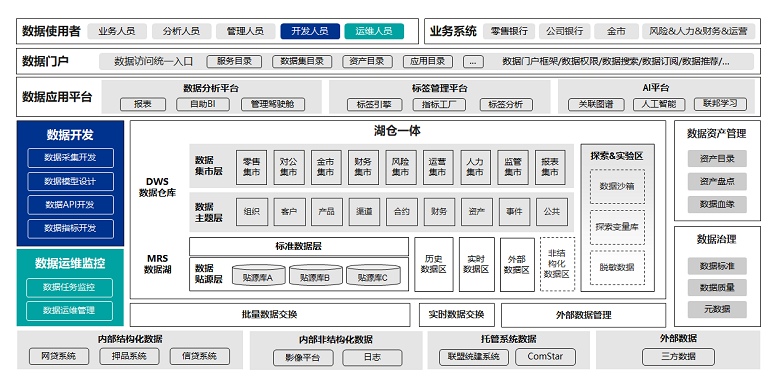Click the 服务目录 box in 数据门户
Screen dimensions: 780x392
coord(234,61)
